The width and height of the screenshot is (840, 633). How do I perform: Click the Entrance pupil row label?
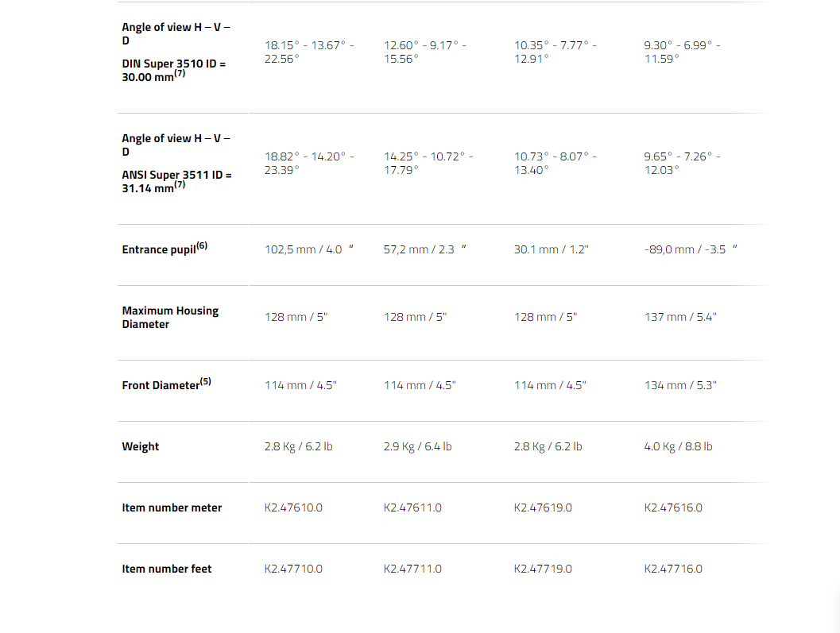165,249
